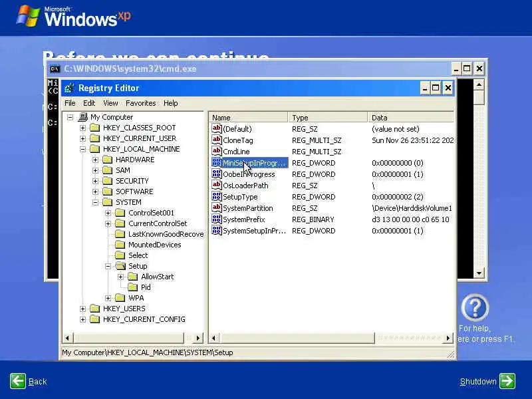This screenshot has height=399, width=532.
Task: Sort values by the Name column header
Action: click(248, 118)
